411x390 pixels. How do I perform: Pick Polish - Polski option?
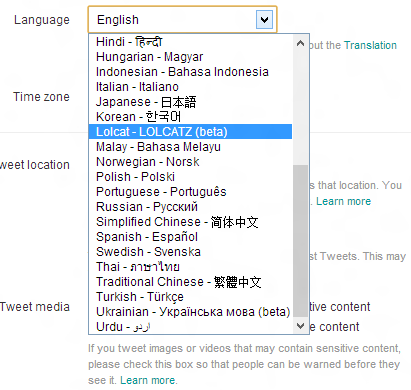point(190,177)
